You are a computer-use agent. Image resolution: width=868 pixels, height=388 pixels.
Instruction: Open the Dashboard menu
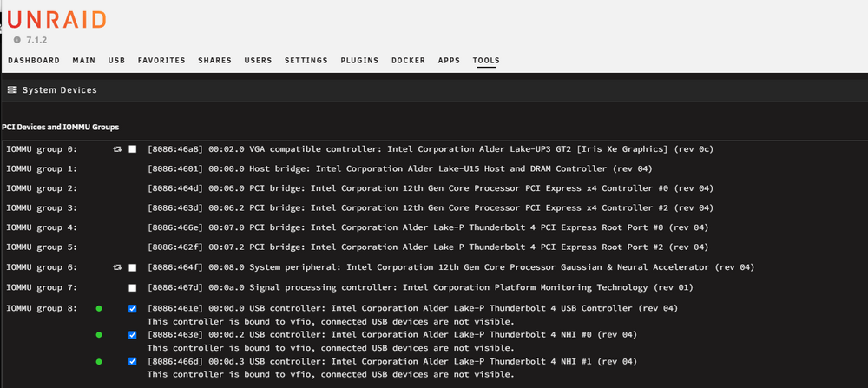coord(34,61)
